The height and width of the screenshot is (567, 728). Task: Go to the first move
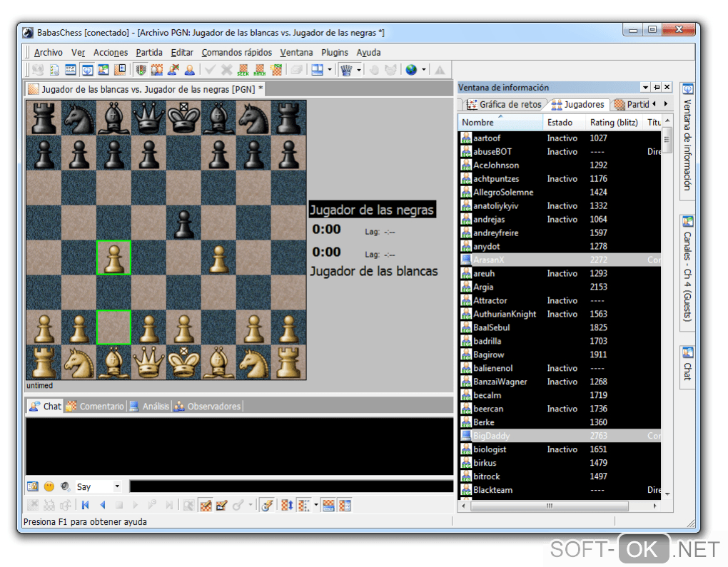point(86,505)
